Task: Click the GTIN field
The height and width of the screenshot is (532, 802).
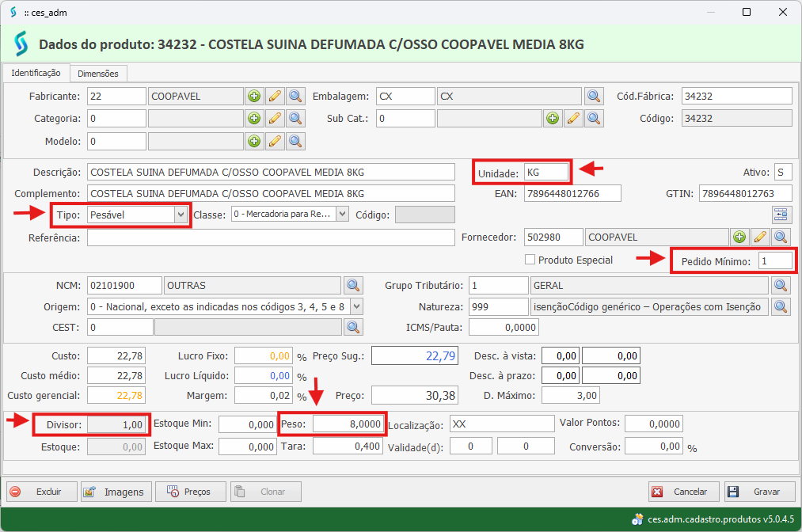Action: 746,193
